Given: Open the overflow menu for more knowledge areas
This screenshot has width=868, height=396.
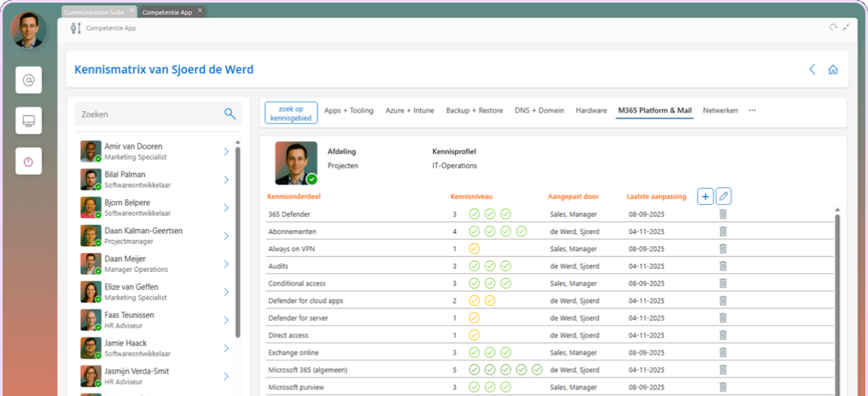Looking at the screenshot, I should (x=752, y=110).
